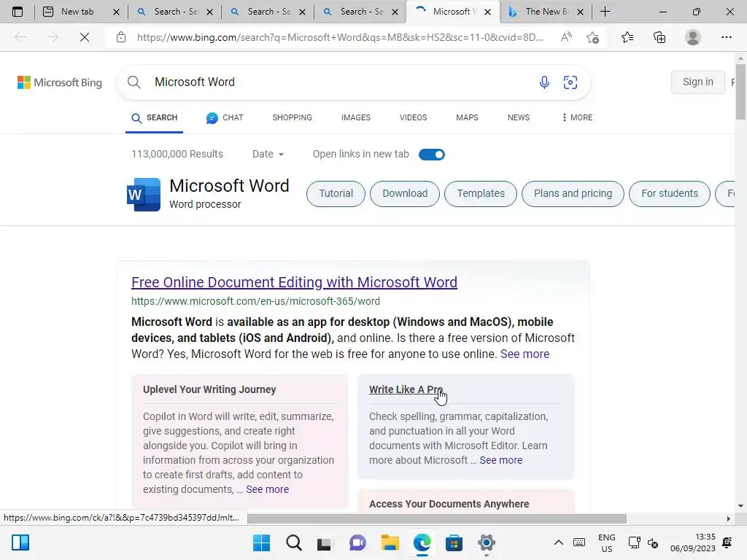The height and width of the screenshot is (560, 747).
Task: Activate Read aloud icon in address bar
Action: [566, 37]
